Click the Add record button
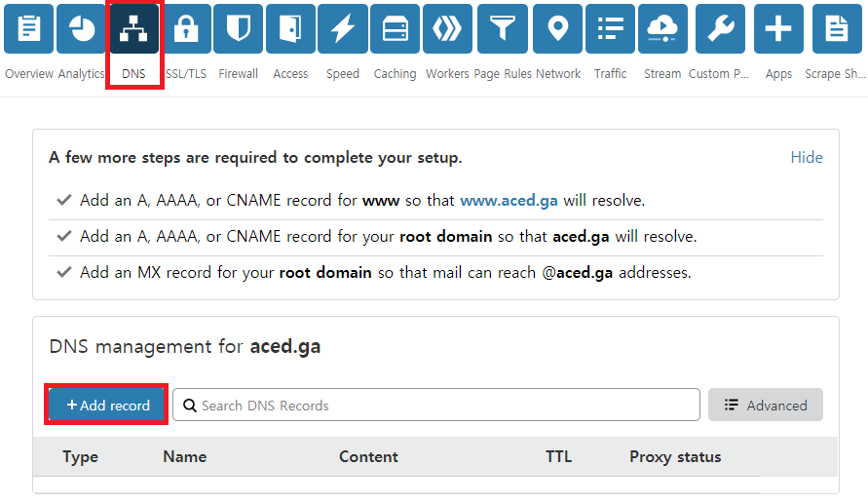This screenshot has height=504, width=868. click(106, 405)
